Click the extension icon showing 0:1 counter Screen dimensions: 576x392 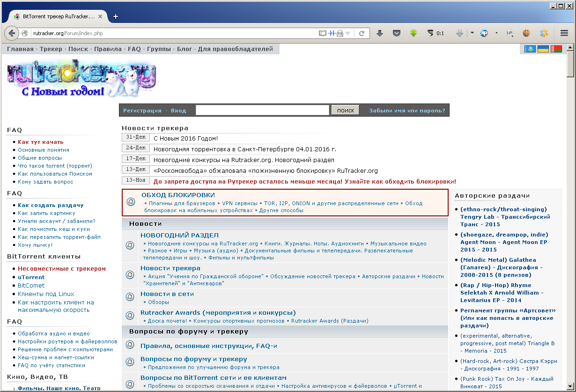(435, 33)
